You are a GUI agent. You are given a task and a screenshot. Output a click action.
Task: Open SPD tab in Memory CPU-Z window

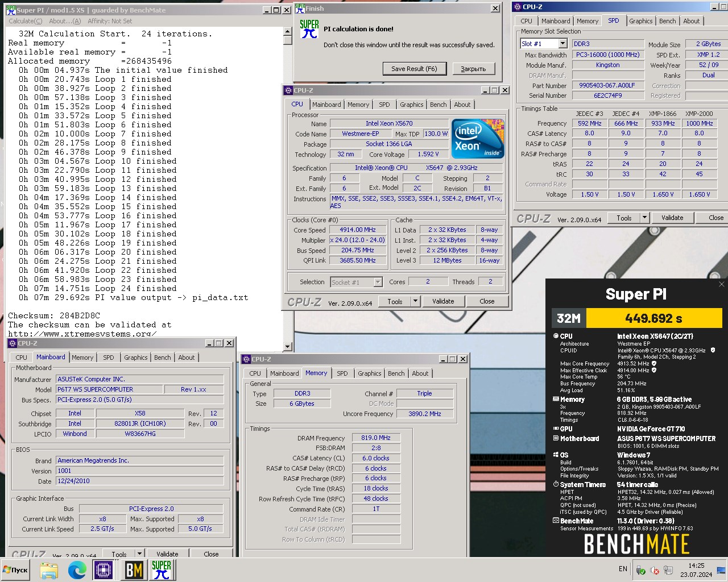(x=342, y=373)
